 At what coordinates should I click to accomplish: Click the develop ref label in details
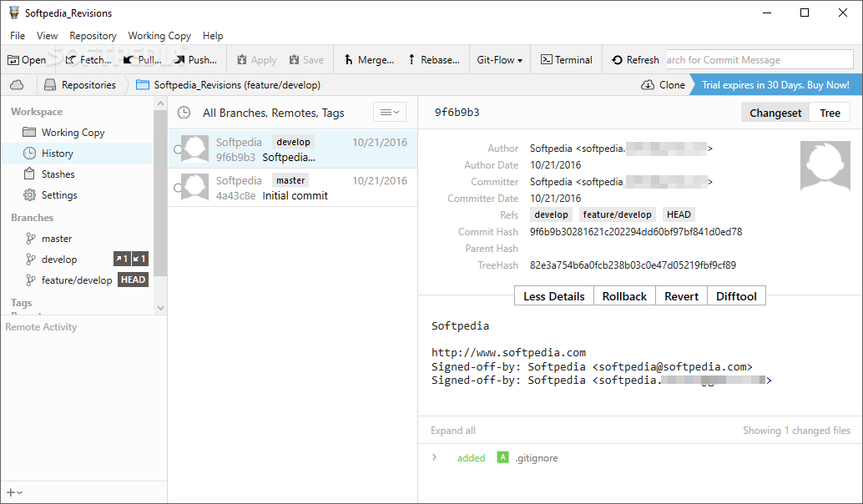point(551,214)
